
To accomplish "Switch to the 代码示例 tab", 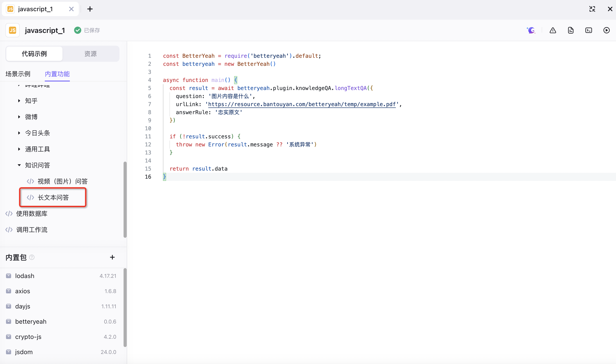I will point(34,54).
